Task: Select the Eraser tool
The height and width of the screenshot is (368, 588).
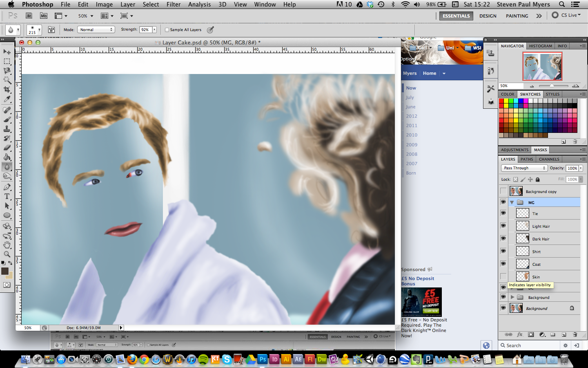Action: pos(7,148)
